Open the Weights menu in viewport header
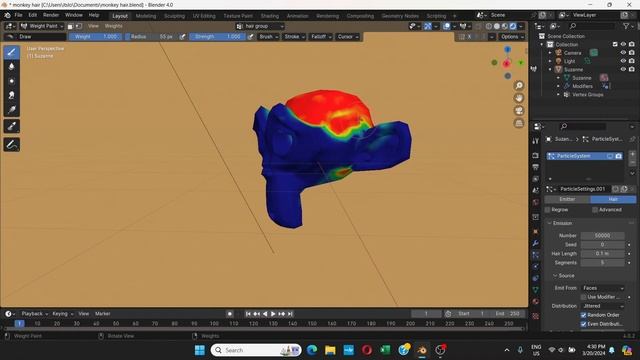 (113, 26)
